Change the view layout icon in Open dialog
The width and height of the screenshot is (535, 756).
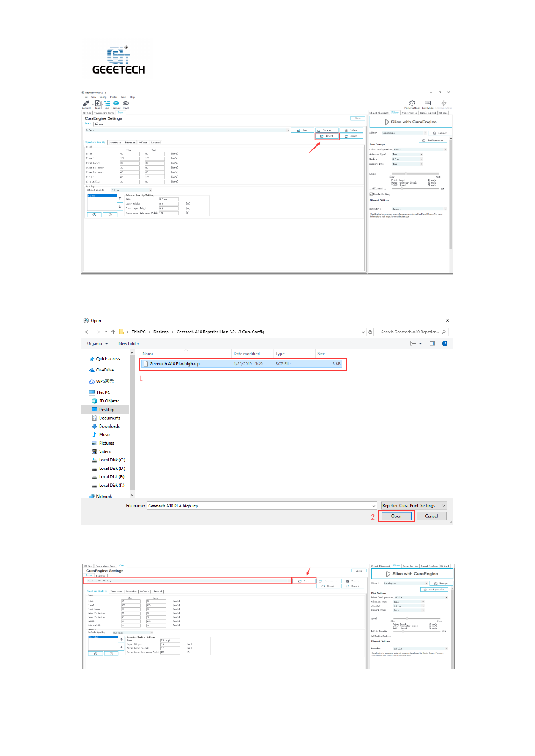413,344
